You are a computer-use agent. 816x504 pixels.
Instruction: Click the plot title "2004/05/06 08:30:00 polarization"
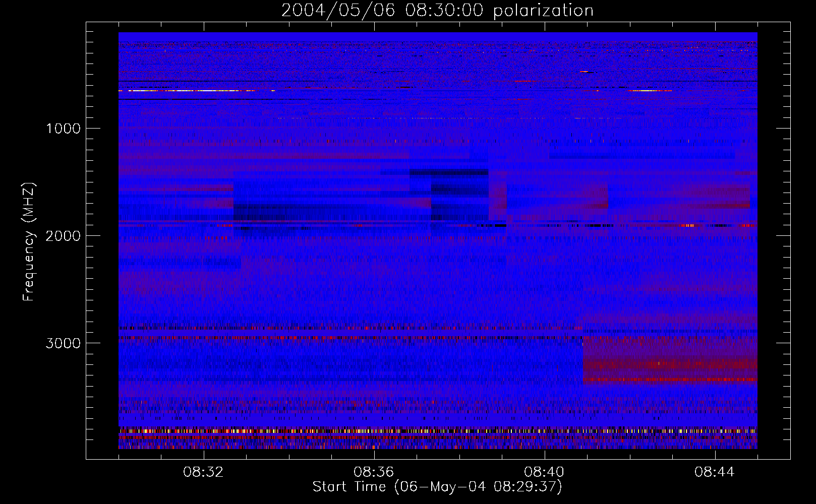[x=437, y=11]
